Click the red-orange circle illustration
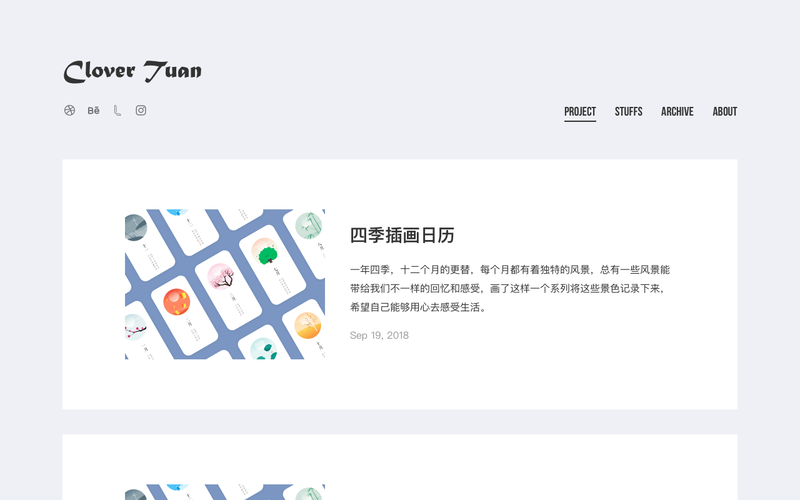This screenshot has height=500, width=800. [177, 301]
